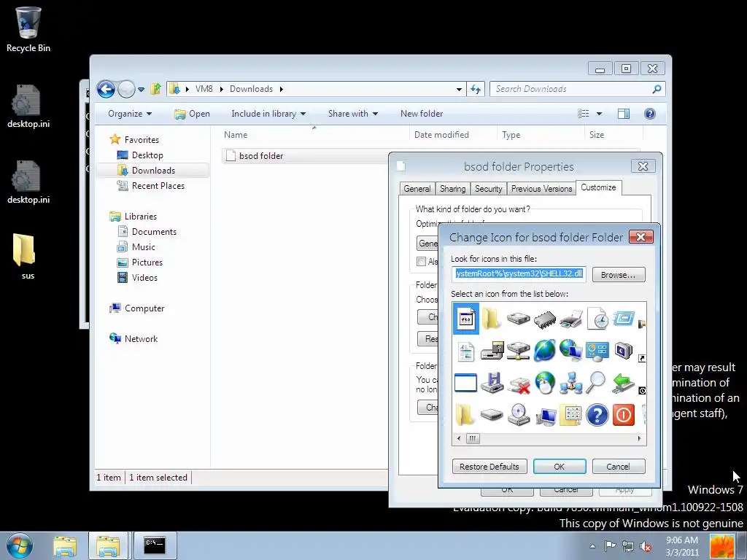Select the blue question mark help icon
Viewport: 747px width, 560px height.
click(597, 415)
